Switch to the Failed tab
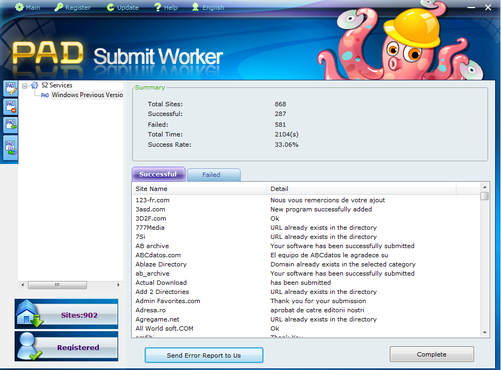The image size is (501, 370). [213, 175]
